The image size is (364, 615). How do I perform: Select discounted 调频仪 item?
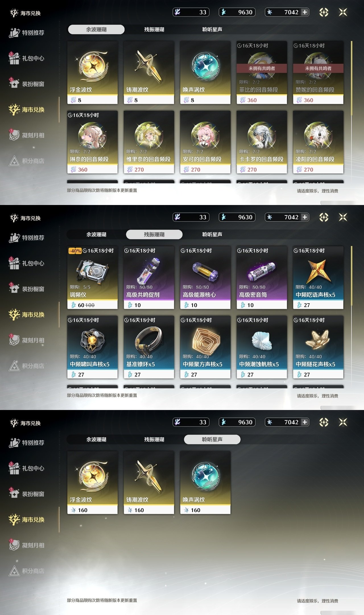coord(92,278)
